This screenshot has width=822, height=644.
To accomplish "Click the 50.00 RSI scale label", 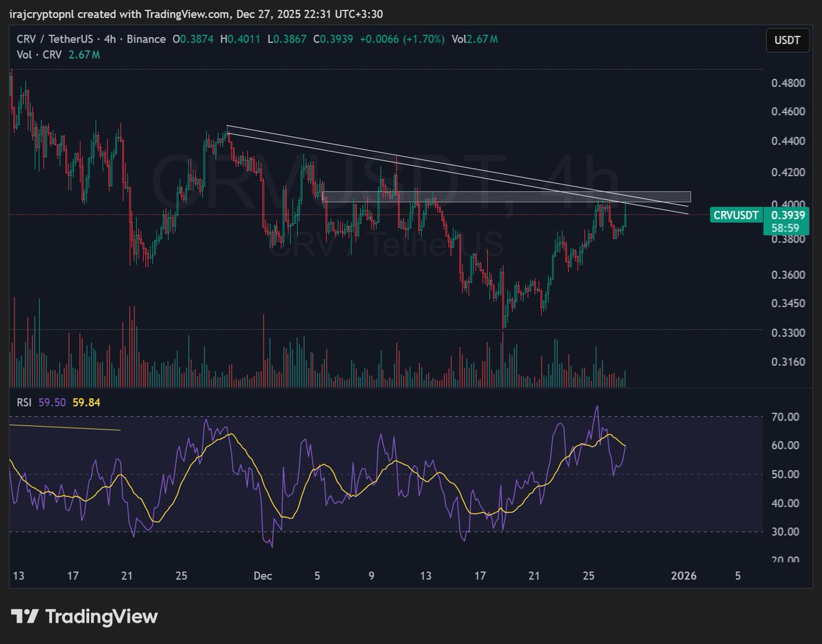I will 786,474.
